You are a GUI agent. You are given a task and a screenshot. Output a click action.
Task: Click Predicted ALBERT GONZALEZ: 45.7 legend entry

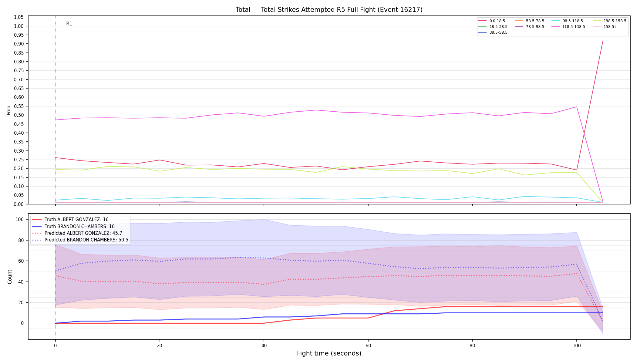(77, 233)
